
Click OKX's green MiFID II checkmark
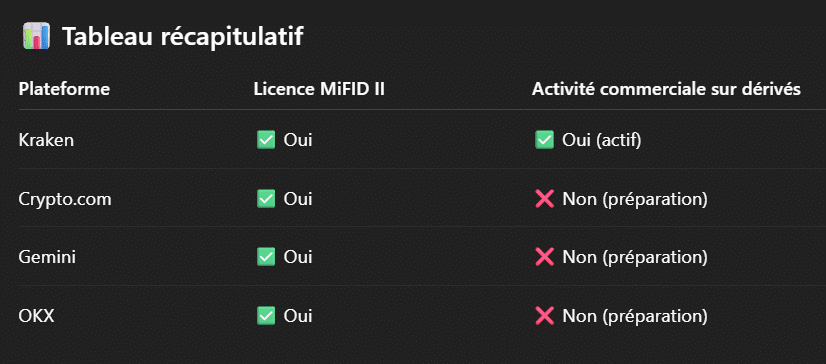(266, 316)
